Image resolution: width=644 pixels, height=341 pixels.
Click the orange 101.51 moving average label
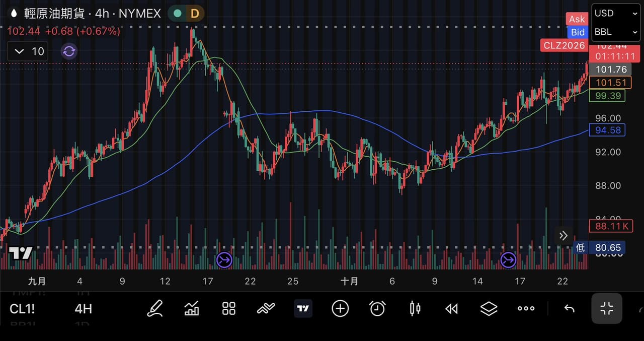(610, 83)
